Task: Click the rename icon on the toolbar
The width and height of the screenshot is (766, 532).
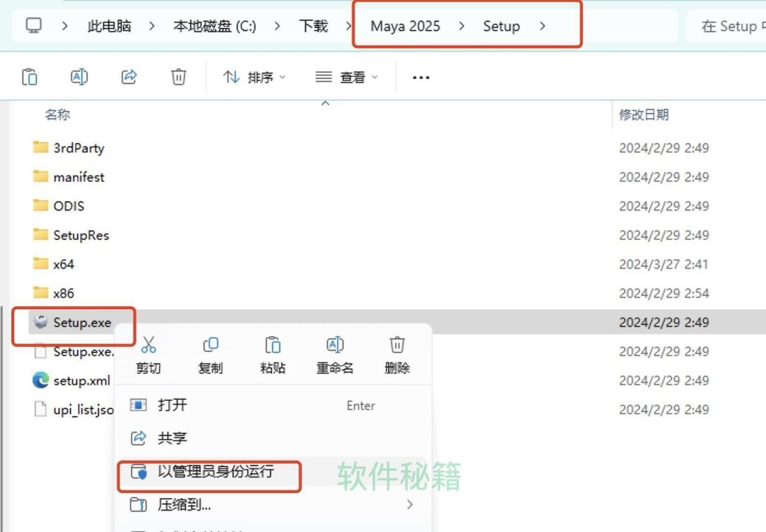Action: pyautogui.click(x=79, y=76)
